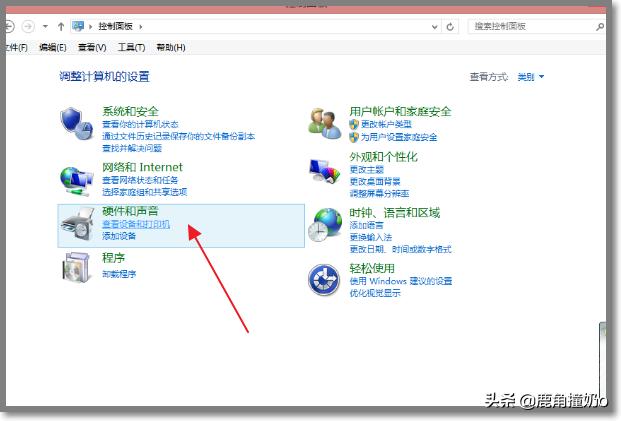Open the 网络和 Internet globe icon

coord(76,181)
